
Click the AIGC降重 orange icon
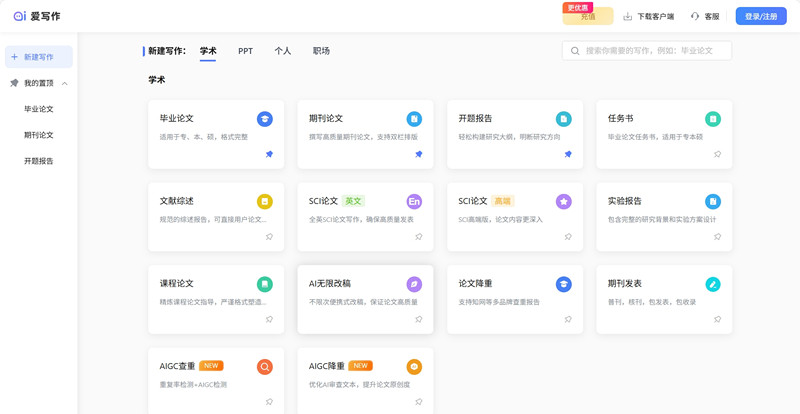pos(414,367)
